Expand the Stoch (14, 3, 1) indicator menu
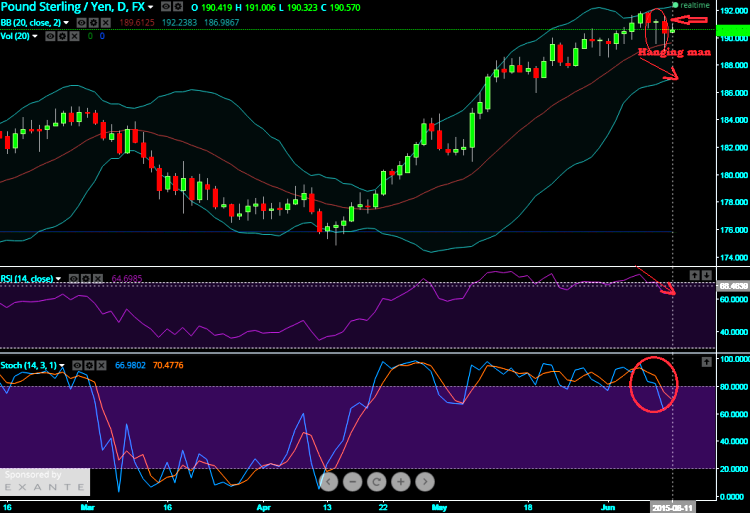Screen dimensions: 750x513 [62, 366]
